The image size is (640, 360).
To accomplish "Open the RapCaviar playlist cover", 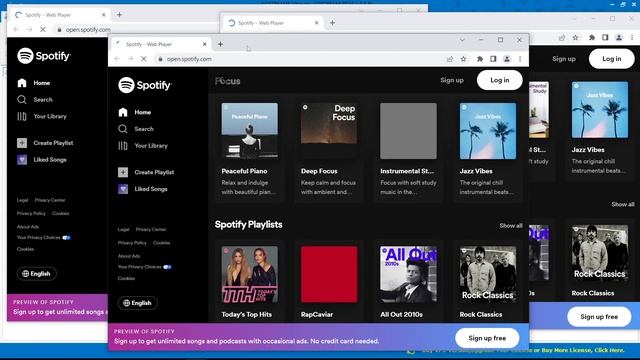I will point(329,274).
